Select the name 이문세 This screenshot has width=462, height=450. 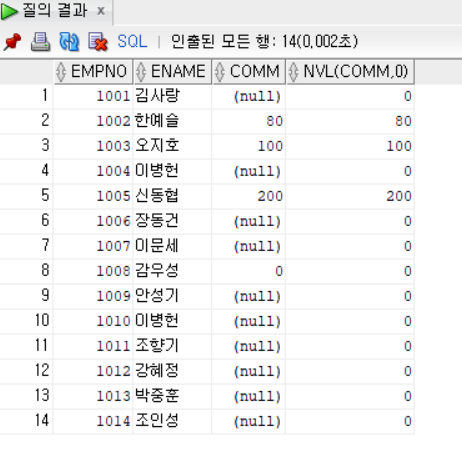tap(157, 246)
